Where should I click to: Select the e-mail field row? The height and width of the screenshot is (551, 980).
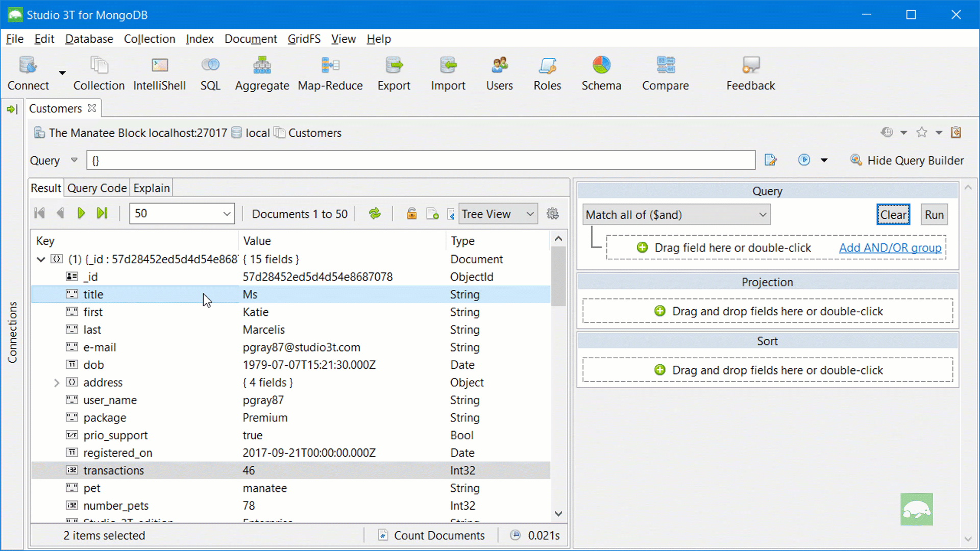291,347
